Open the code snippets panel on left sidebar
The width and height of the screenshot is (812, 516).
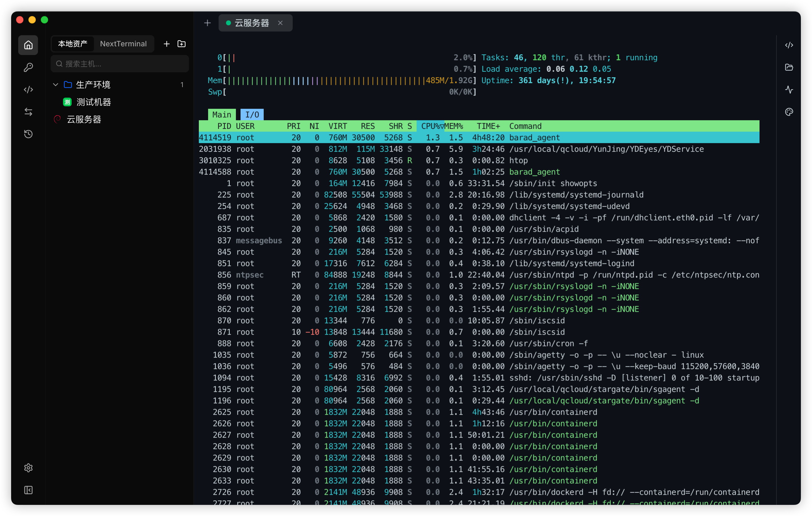click(28, 89)
